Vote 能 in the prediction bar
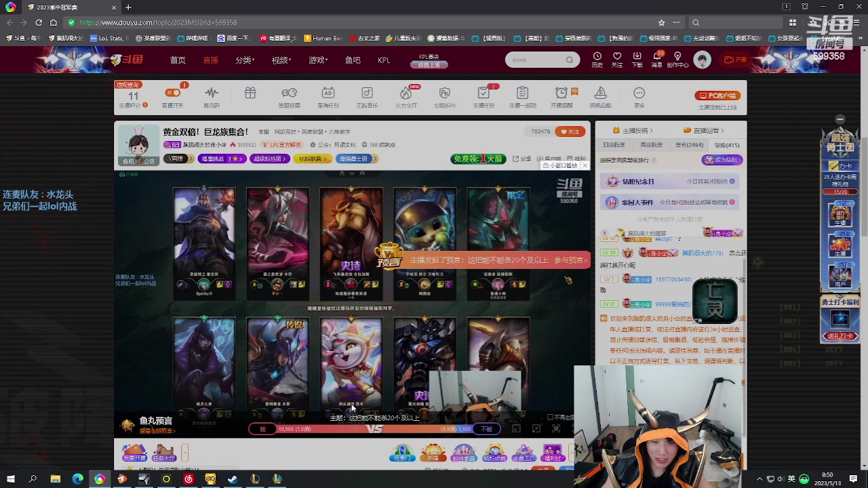The image size is (868, 488). [x=262, y=429]
